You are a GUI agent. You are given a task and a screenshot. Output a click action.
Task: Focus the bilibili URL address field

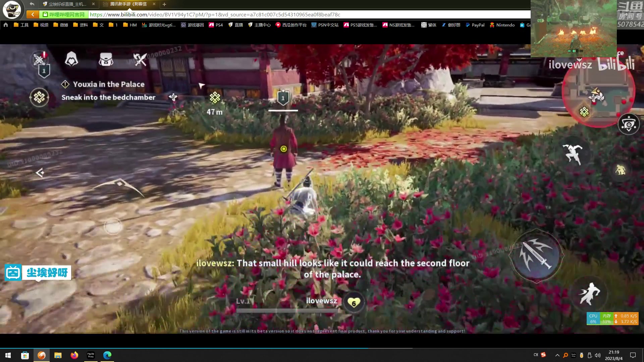(309, 14)
